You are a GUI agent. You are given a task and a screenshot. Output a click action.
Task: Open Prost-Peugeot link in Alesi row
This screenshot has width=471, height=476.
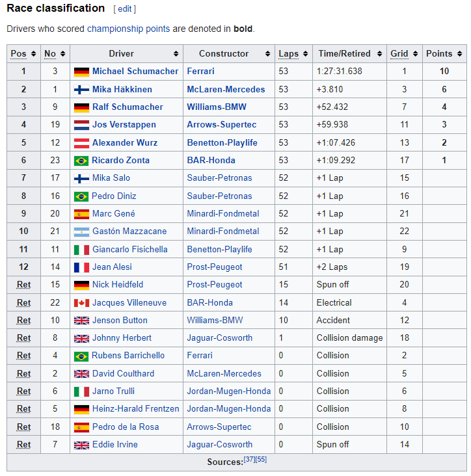[215, 267]
